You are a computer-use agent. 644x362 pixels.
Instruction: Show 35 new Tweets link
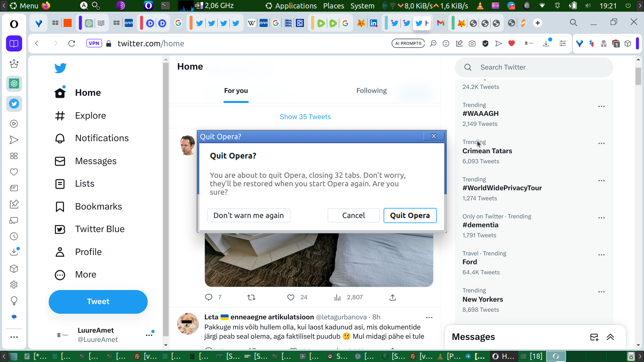click(305, 117)
